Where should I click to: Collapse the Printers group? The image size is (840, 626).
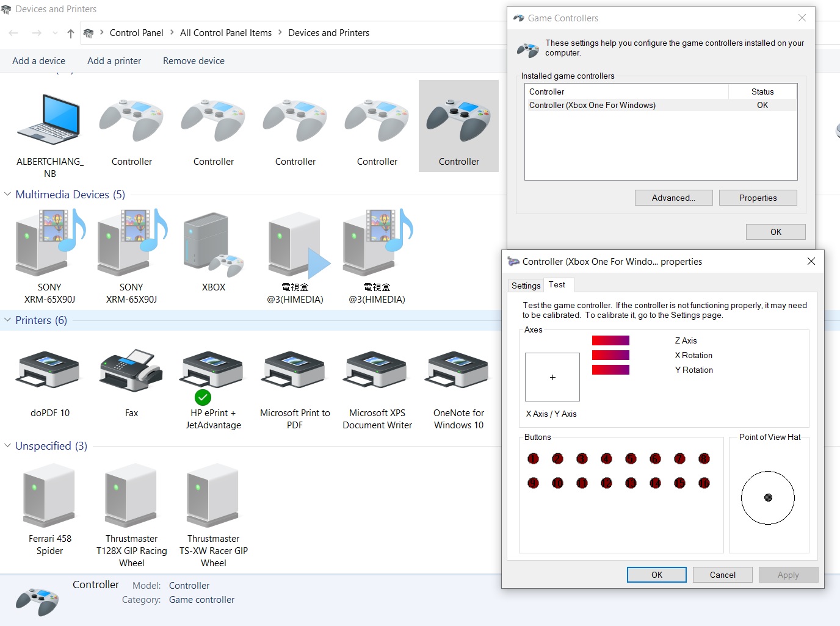7,320
